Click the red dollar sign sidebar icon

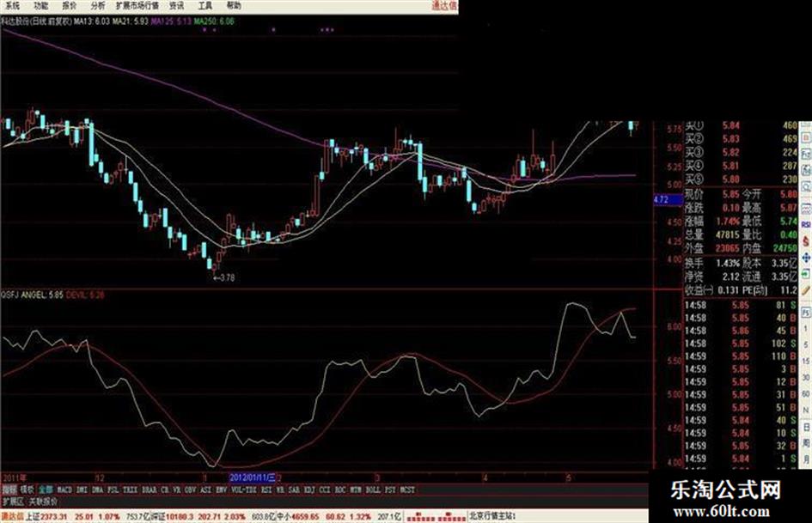(806, 241)
